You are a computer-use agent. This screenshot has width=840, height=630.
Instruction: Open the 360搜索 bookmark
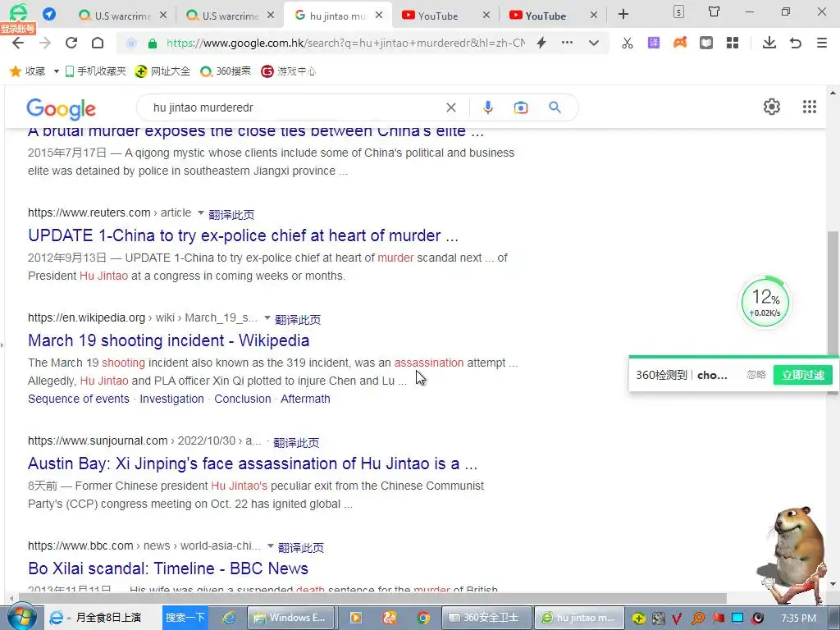coord(225,71)
